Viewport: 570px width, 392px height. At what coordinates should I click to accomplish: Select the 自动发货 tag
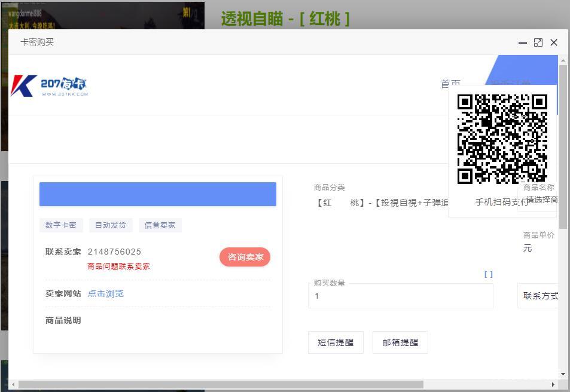(111, 225)
